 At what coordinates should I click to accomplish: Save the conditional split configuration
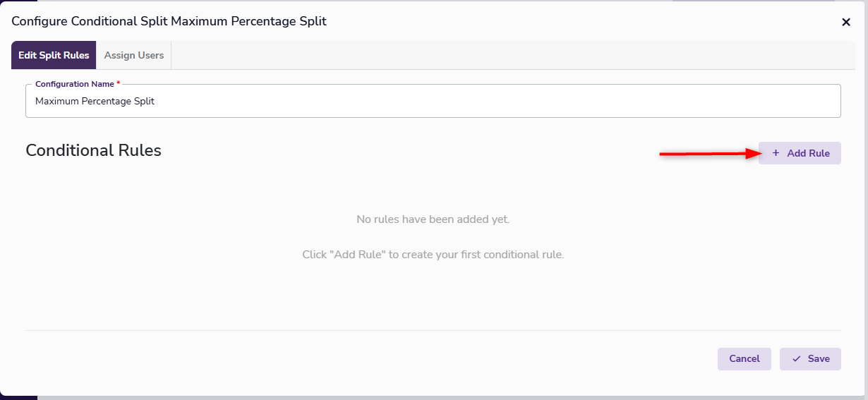coord(810,359)
